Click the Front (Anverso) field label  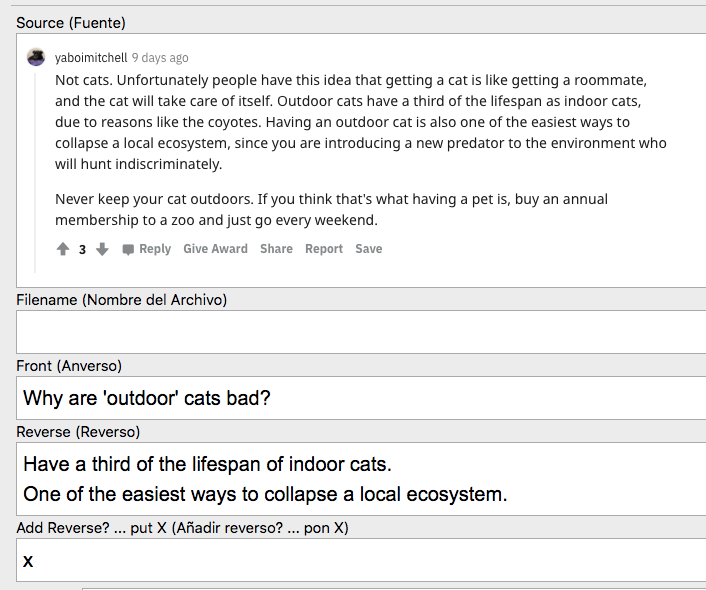pos(69,366)
